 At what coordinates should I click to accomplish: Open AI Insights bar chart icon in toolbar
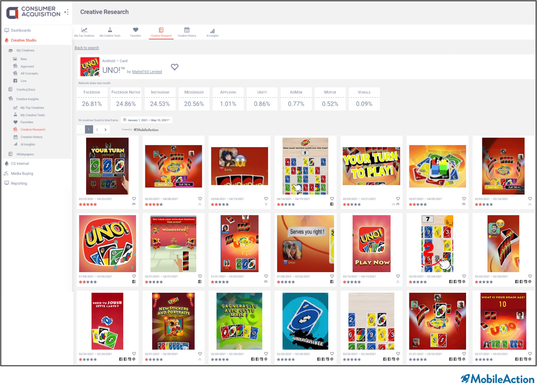coord(212,31)
